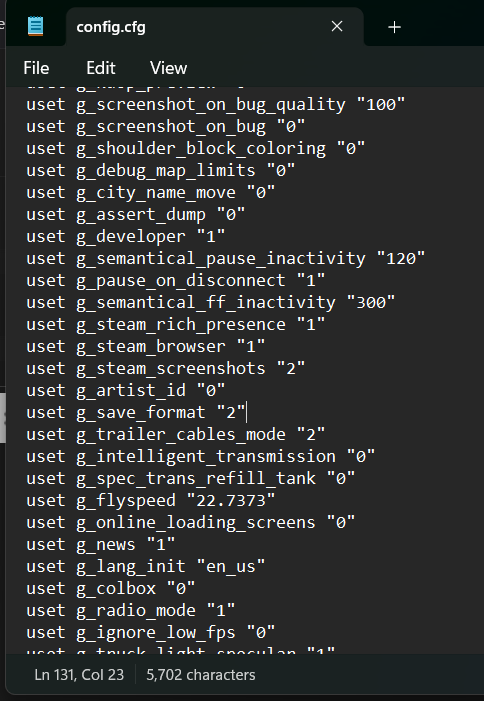Place cursor on g_radio_mode "1" line
Viewport: 484px width, 701px height.
130,610
